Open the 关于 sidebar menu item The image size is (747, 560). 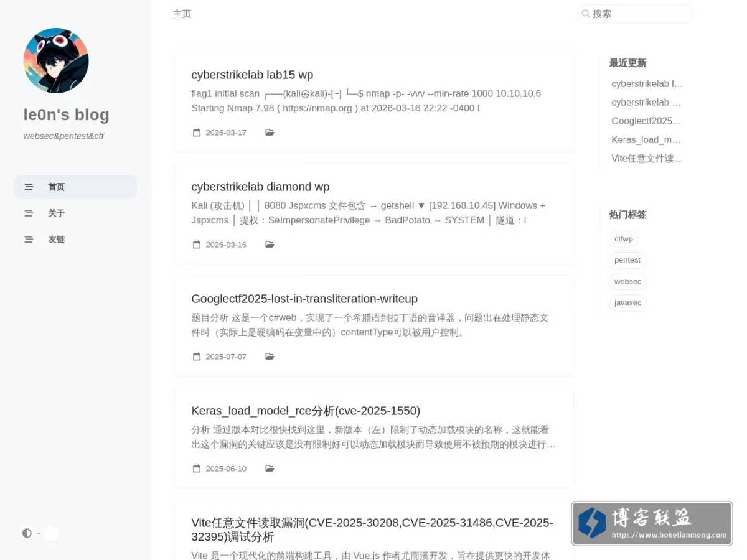(75, 213)
